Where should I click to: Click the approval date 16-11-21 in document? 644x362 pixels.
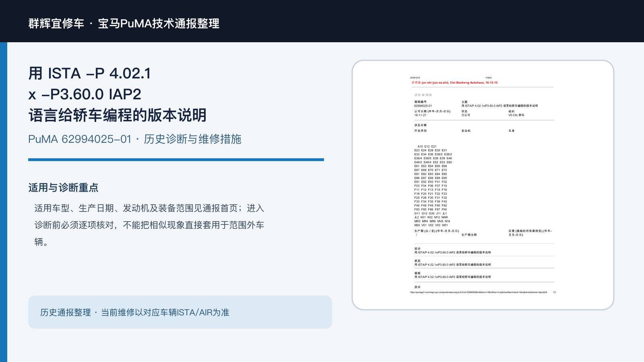click(x=420, y=115)
